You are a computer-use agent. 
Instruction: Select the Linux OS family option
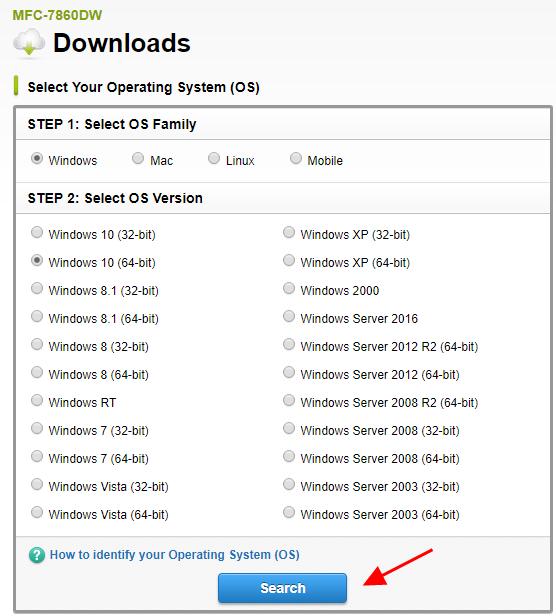214,158
